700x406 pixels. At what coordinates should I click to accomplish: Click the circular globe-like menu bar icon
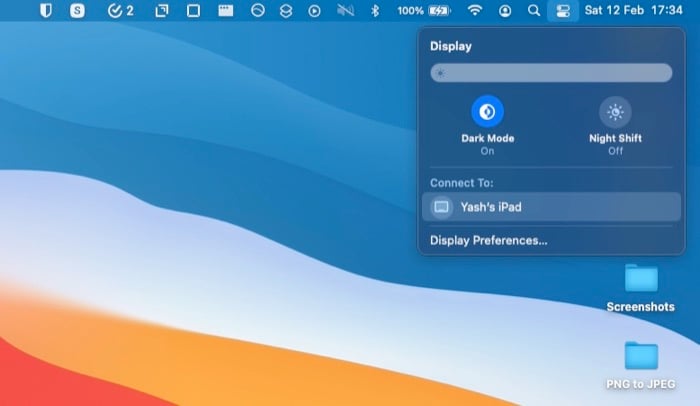tap(258, 10)
